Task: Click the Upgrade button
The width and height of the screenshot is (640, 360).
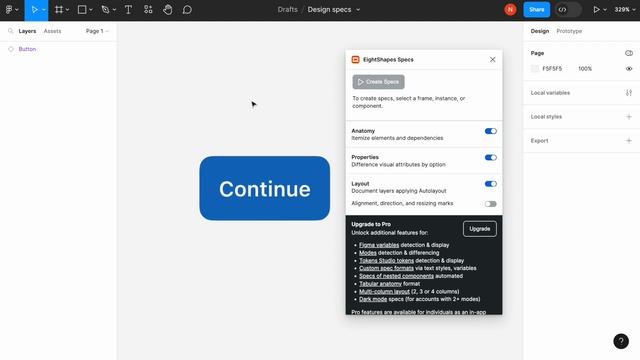Action: click(480, 229)
